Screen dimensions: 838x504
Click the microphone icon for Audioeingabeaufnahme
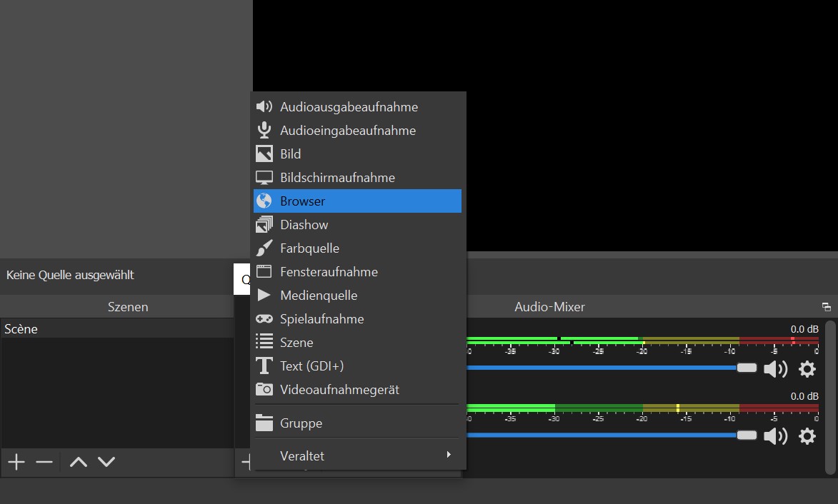click(264, 131)
